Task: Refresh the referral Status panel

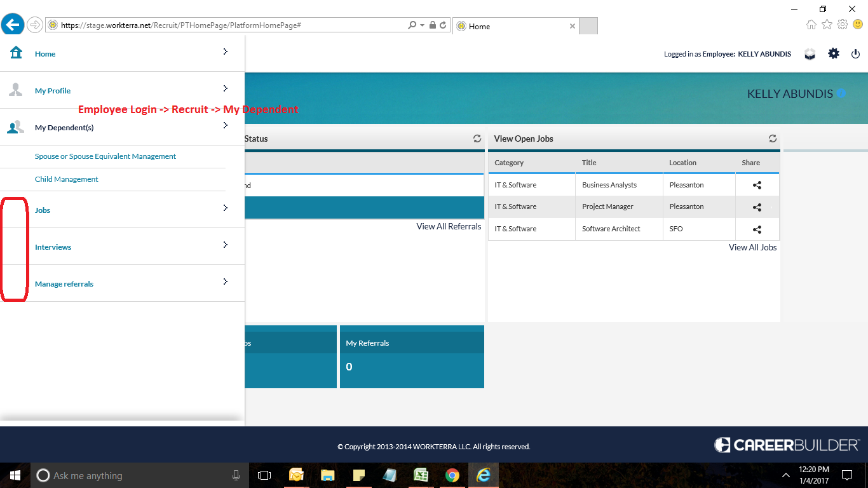Action: [x=477, y=139]
